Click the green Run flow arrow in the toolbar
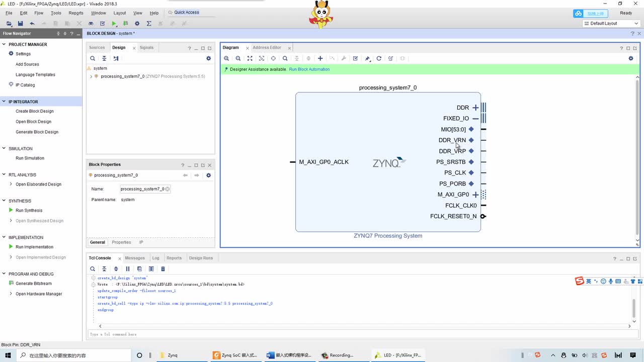Image resolution: width=644 pixels, height=362 pixels. [114, 24]
